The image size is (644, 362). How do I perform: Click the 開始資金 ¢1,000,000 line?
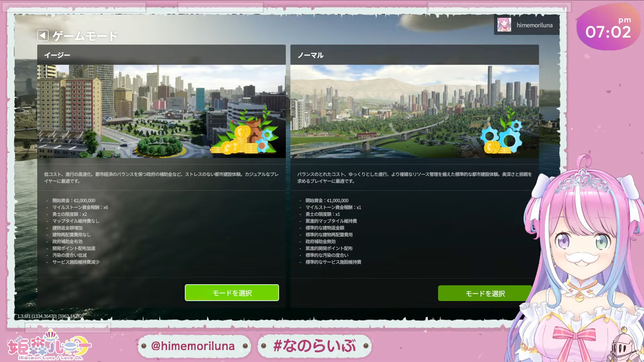click(327, 200)
